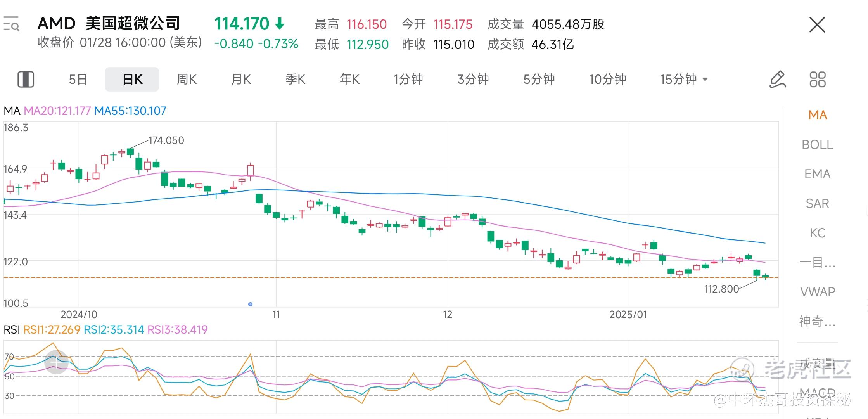Click the 最低 112.950 value
The width and height of the screenshot is (868, 419).
(368, 45)
